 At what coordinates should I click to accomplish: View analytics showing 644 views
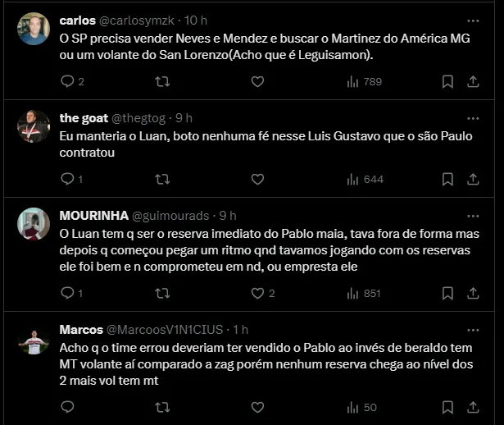click(x=365, y=178)
